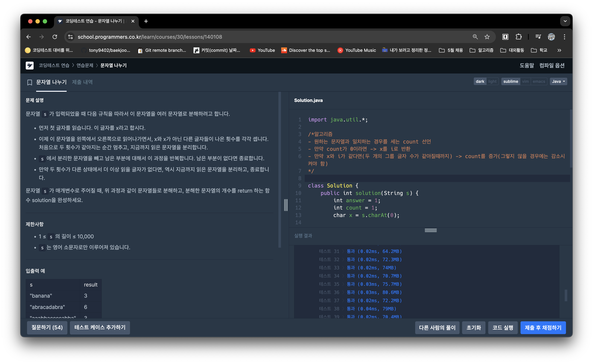Image resolution: width=593 pixels, height=364 pixels.
Task: Click the empty code line 8
Action: click(437, 178)
